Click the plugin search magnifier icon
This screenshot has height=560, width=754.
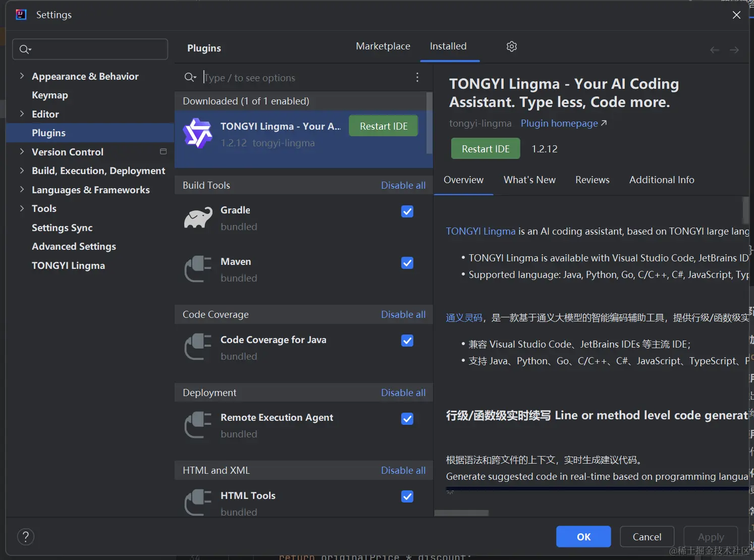click(x=190, y=77)
